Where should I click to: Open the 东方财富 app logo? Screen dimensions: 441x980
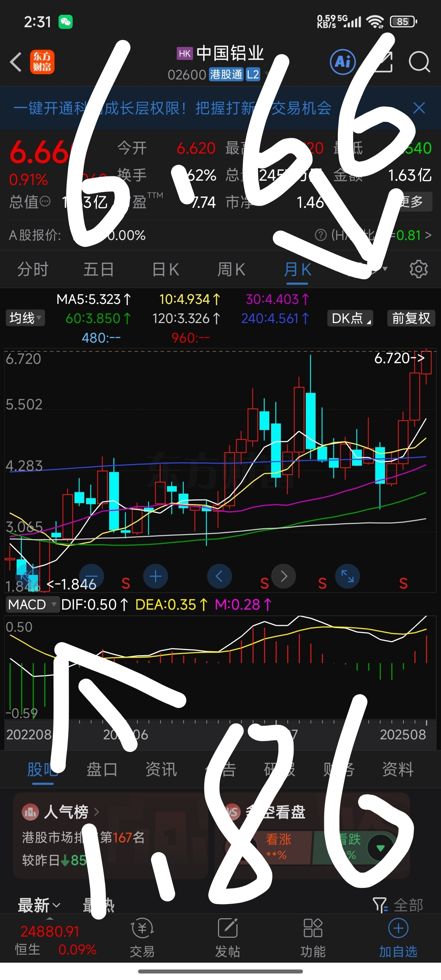pyautogui.click(x=42, y=62)
